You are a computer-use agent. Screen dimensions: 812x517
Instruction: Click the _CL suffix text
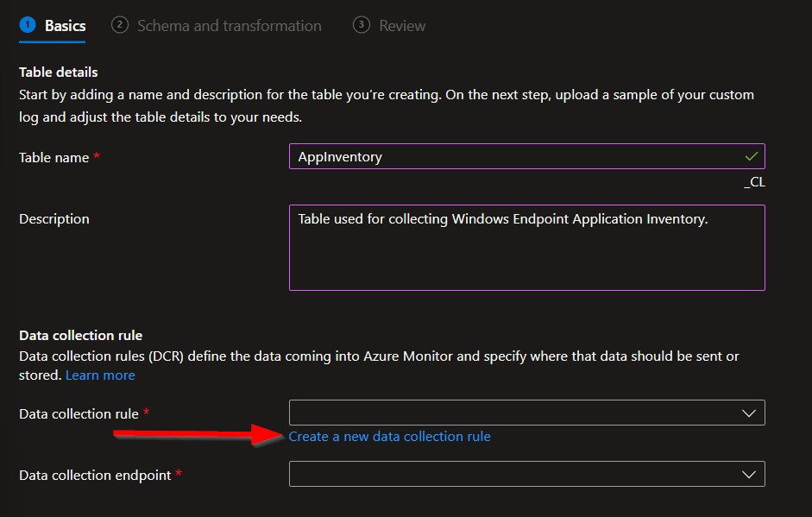(754, 182)
